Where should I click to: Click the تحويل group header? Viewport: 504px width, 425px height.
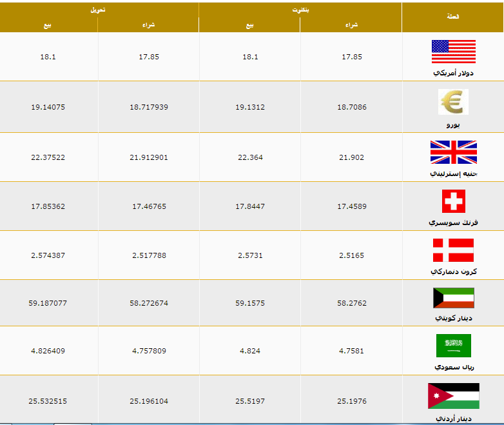click(x=98, y=10)
